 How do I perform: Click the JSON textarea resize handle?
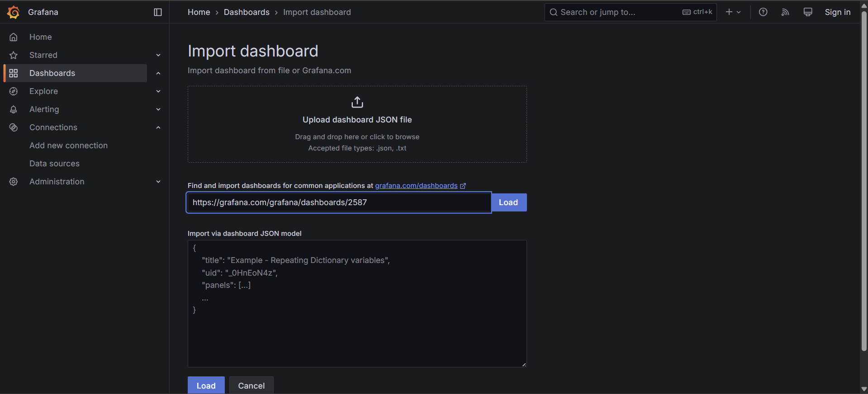tap(524, 364)
